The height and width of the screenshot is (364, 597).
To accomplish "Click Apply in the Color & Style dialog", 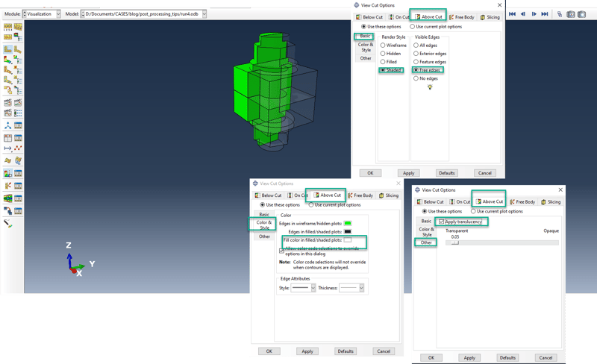I will tap(307, 351).
